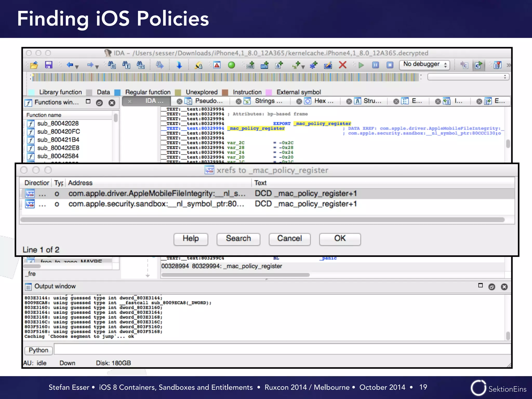Click the red warning triangle toolbar icon
The image size is (532, 399).
click(x=217, y=65)
